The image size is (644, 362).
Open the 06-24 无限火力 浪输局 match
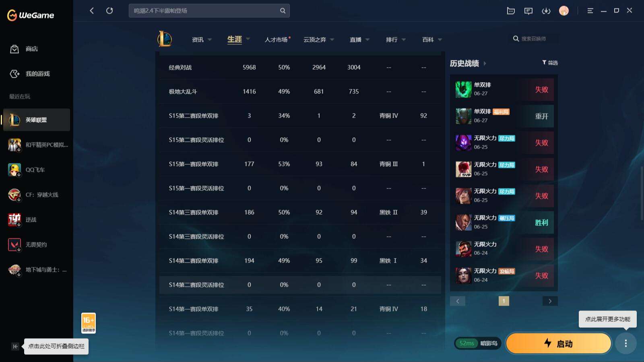(504, 275)
